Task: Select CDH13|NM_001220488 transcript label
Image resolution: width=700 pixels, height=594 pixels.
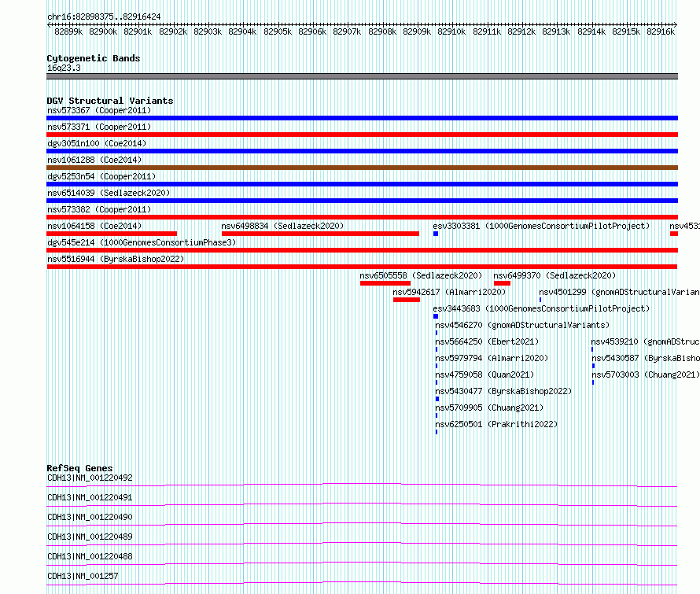Action: [x=90, y=556]
